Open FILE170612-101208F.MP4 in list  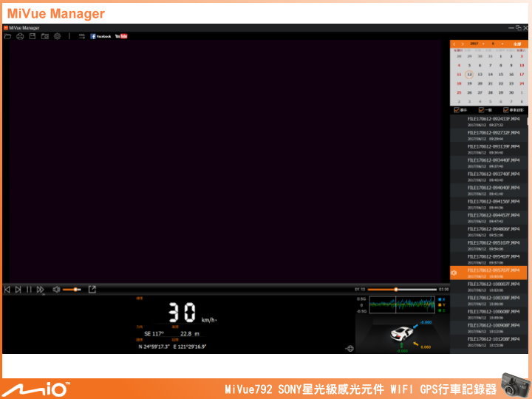tap(488, 341)
